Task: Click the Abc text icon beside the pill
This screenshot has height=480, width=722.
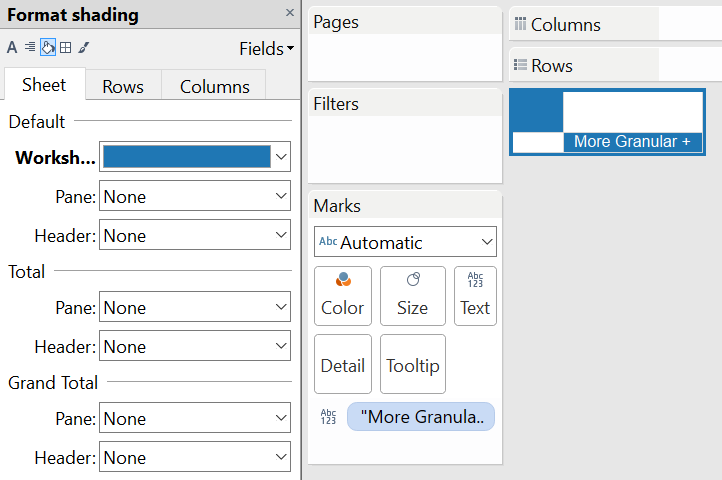Action: 328,417
